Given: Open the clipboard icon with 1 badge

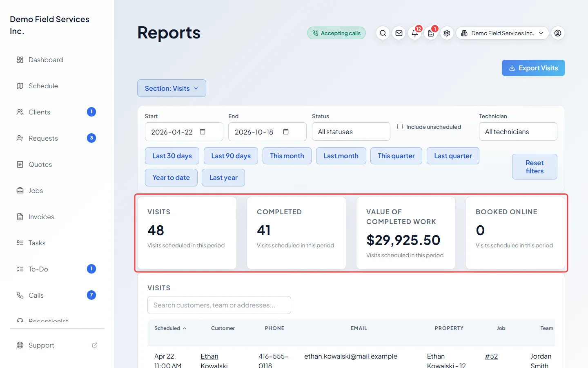Looking at the screenshot, I should (x=431, y=33).
